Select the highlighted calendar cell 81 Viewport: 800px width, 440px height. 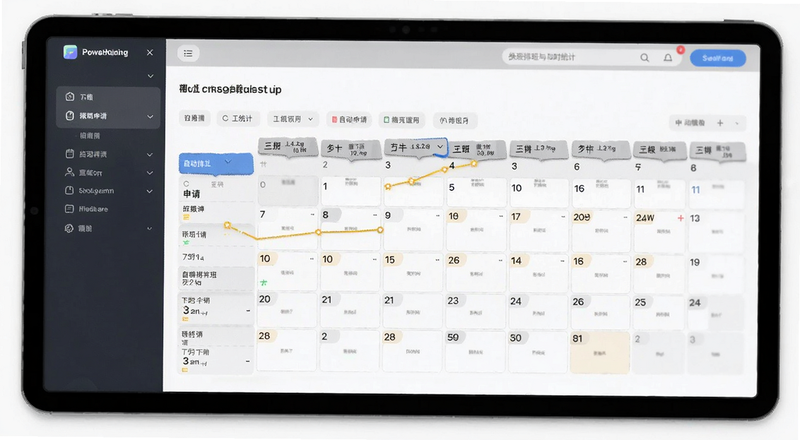point(599,352)
